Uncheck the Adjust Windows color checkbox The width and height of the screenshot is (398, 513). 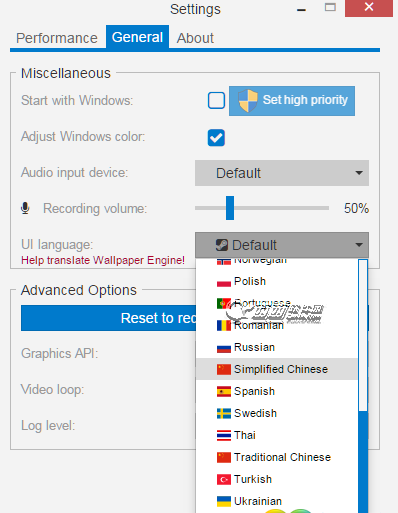point(216,138)
